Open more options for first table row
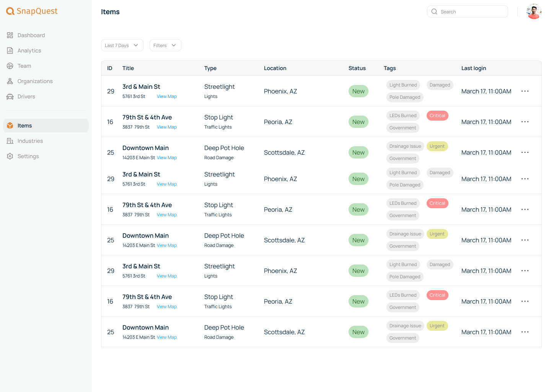The image size is (551, 392). point(525,91)
